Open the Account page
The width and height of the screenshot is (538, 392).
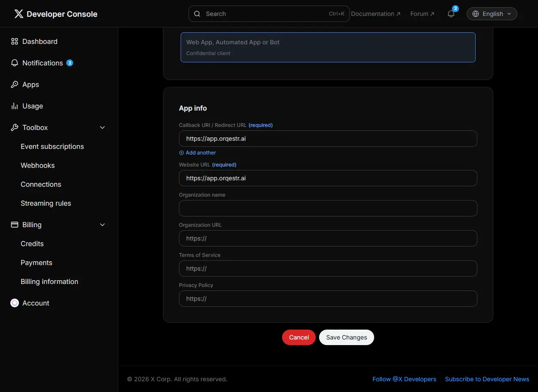coord(36,303)
